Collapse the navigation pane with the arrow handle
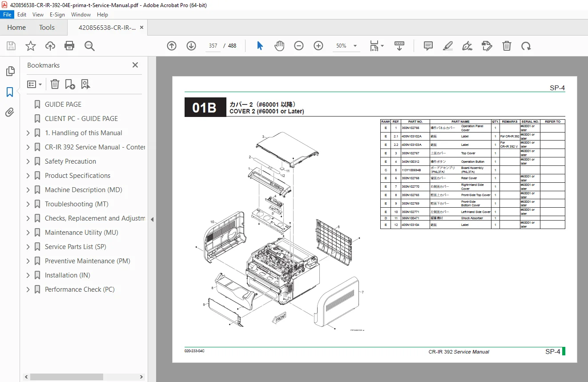Image resolution: width=588 pixels, height=382 pixels. 152,219
